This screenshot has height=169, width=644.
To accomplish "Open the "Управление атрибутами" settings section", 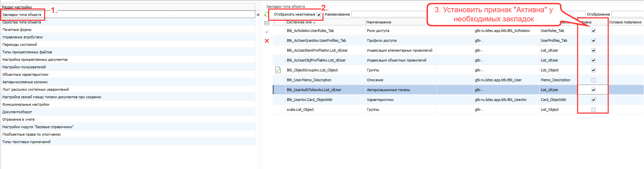I will coord(22,37).
